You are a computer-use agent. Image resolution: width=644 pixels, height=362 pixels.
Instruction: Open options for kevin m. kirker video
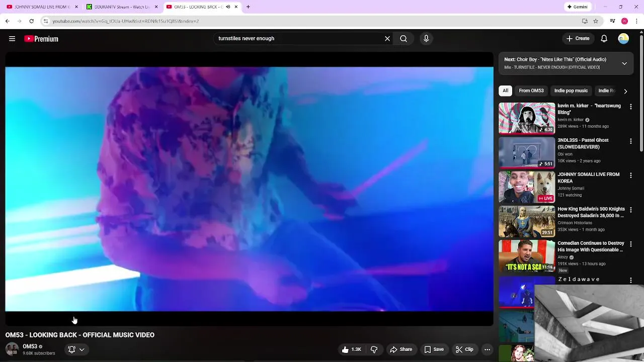coord(630,107)
